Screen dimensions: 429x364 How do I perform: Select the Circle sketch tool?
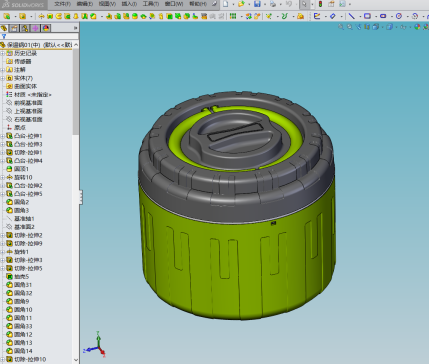coord(399,16)
